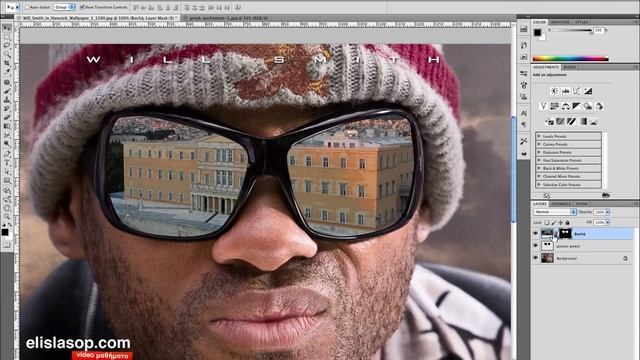Screen dimensions: 640x360
Task: Select the Background layer thumbnail
Action: coord(547,258)
